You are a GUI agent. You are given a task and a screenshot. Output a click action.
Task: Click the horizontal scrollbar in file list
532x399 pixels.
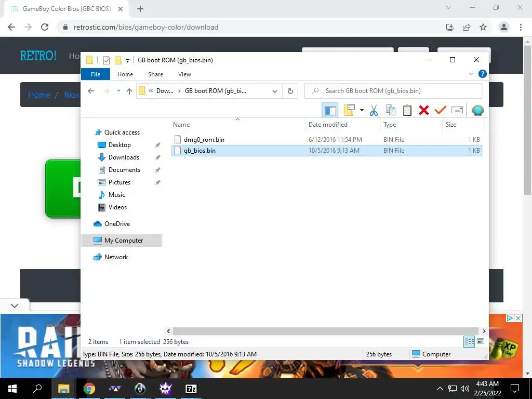[325, 331]
